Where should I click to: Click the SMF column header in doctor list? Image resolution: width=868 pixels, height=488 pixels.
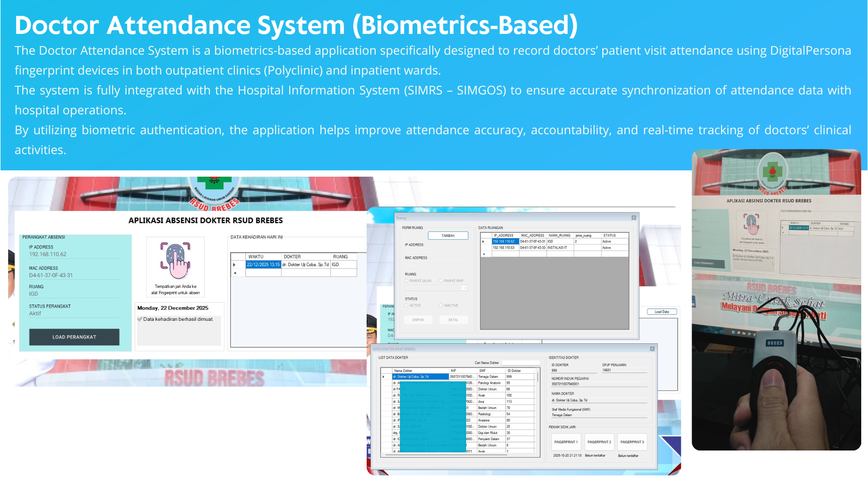click(x=482, y=371)
